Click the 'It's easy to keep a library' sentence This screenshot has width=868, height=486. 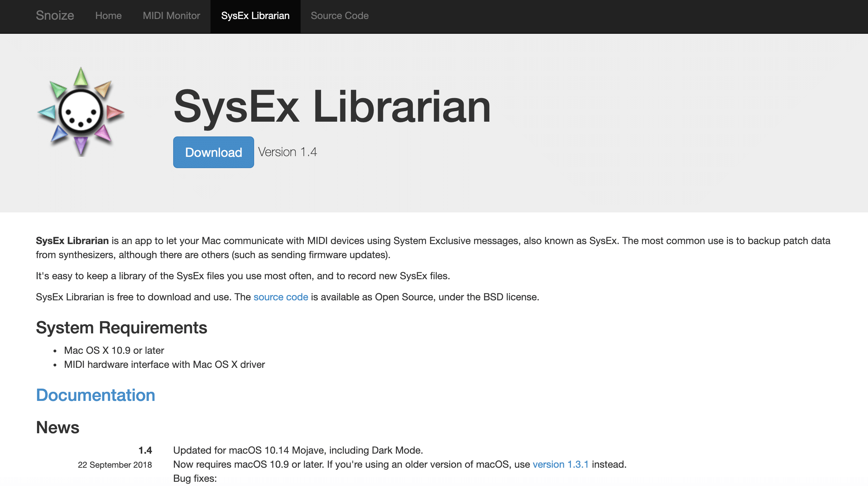click(x=243, y=276)
